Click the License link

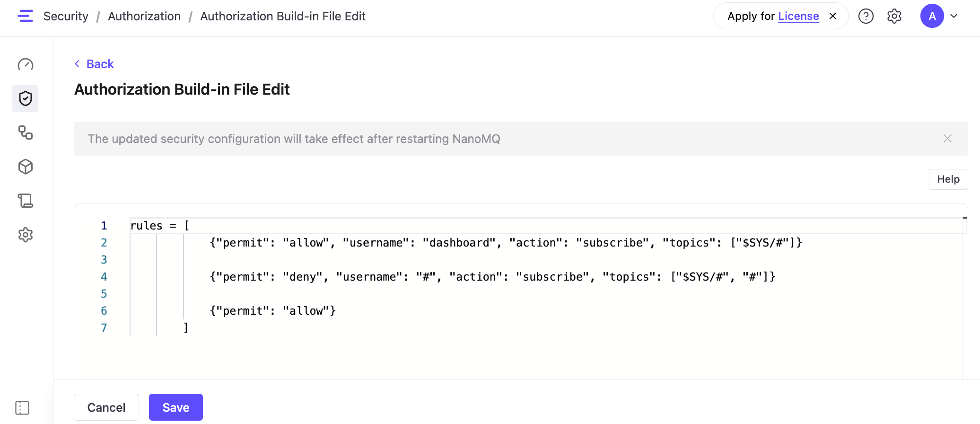click(798, 16)
